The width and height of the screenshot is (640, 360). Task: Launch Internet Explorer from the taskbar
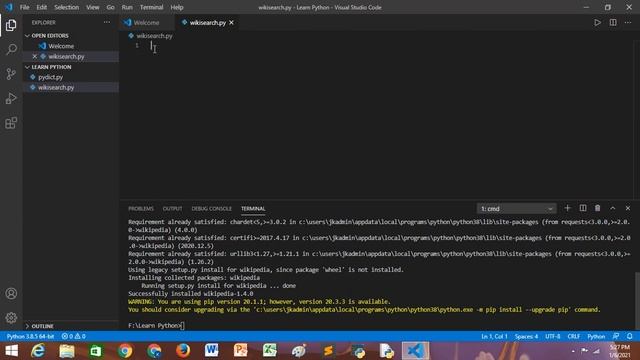pyautogui.click(x=38, y=351)
